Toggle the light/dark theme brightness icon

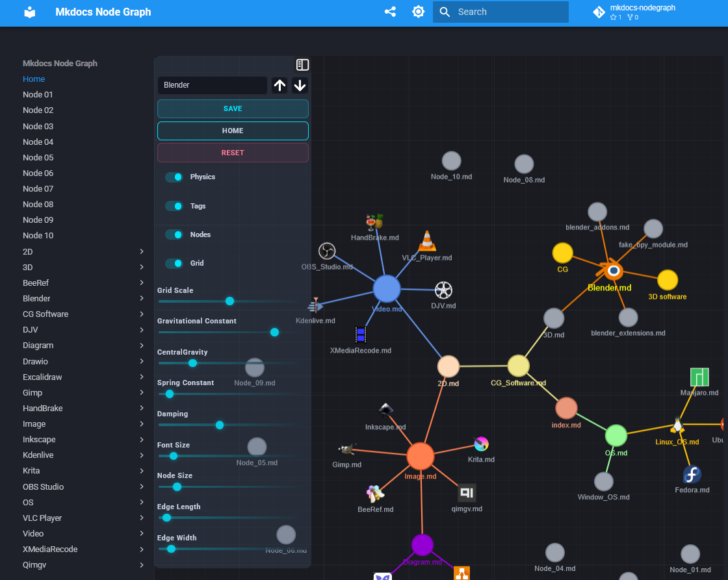click(419, 12)
